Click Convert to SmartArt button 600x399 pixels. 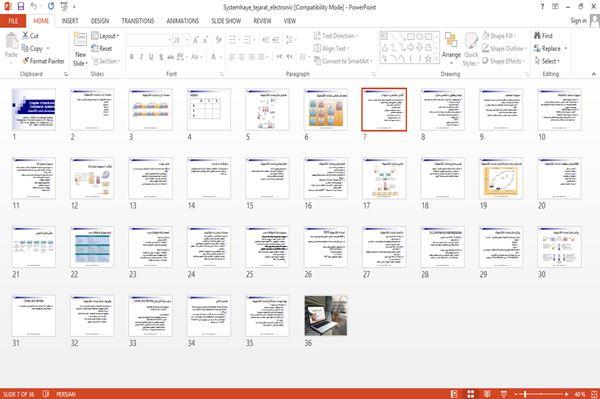pyautogui.click(x=343, y=61)
